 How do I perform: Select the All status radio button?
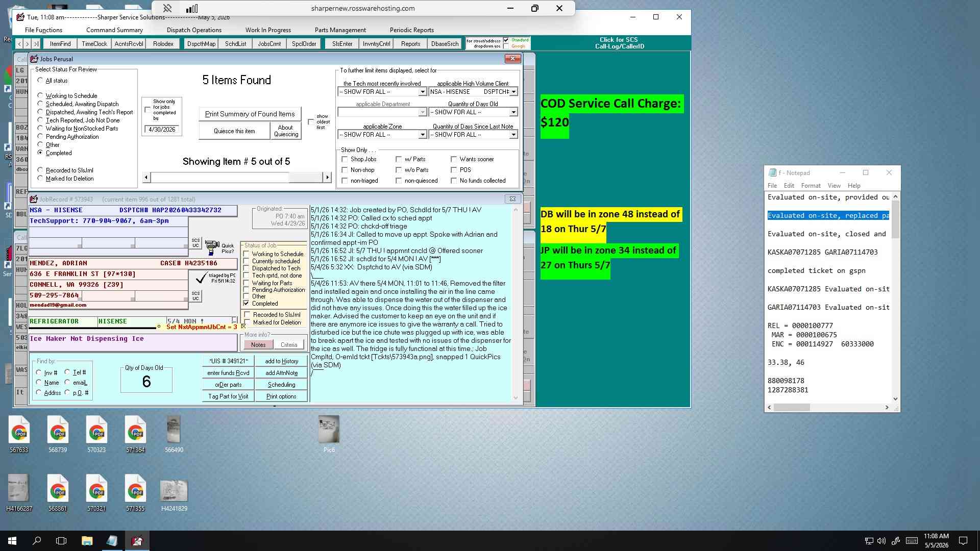tap(40, 81)
